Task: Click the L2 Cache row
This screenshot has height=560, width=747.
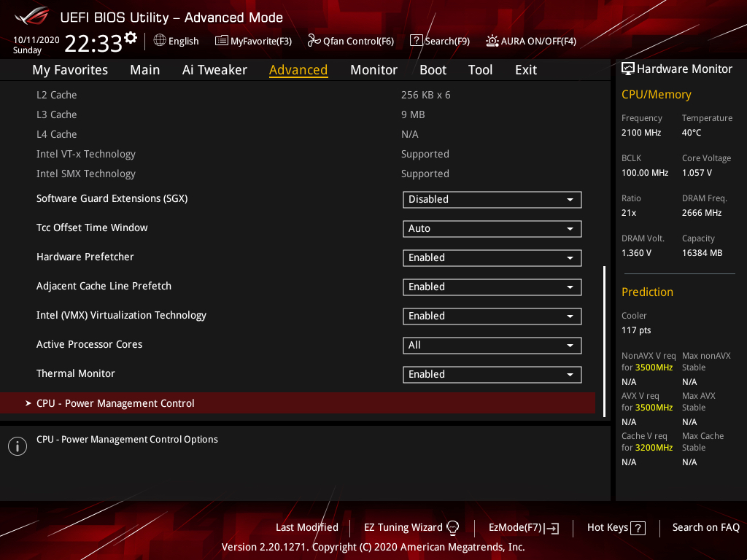Action: (x=298, y=96)
